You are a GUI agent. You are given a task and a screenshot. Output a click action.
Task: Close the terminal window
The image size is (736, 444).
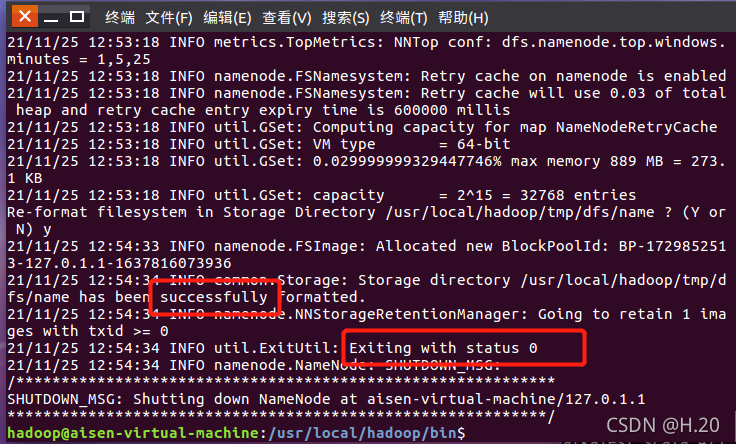pos(25,17)
